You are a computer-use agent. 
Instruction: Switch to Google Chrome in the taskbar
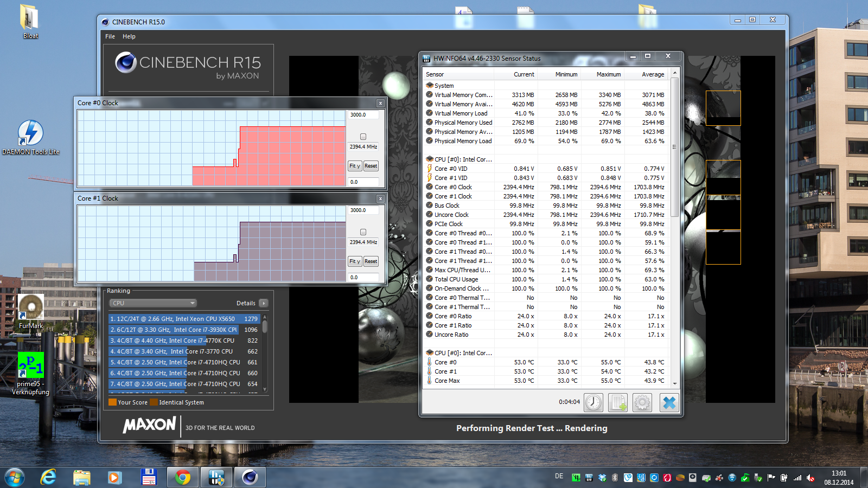183,477
